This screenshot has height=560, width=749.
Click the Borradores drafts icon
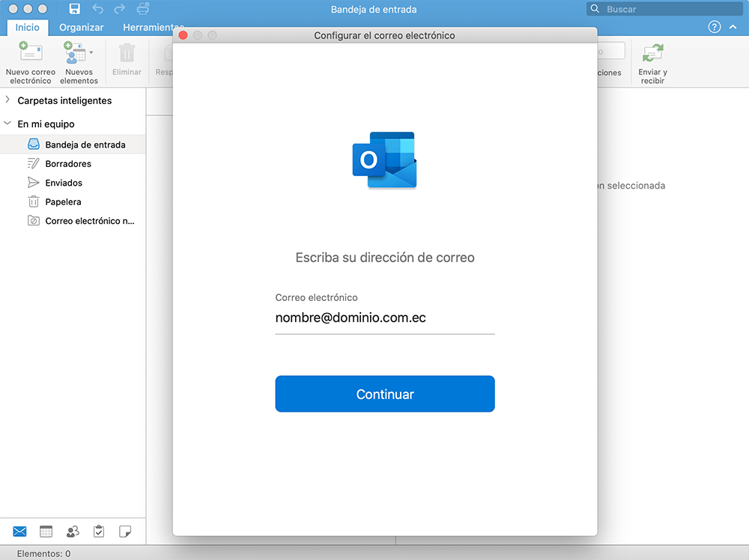[x=34, y=163]
